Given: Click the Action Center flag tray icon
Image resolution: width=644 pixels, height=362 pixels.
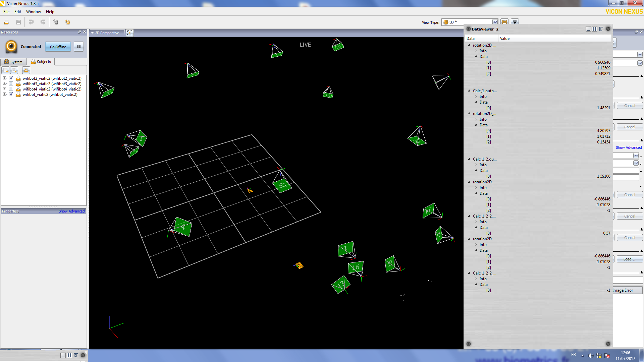Looking at the screenshot, I should [x=607, y=356].
